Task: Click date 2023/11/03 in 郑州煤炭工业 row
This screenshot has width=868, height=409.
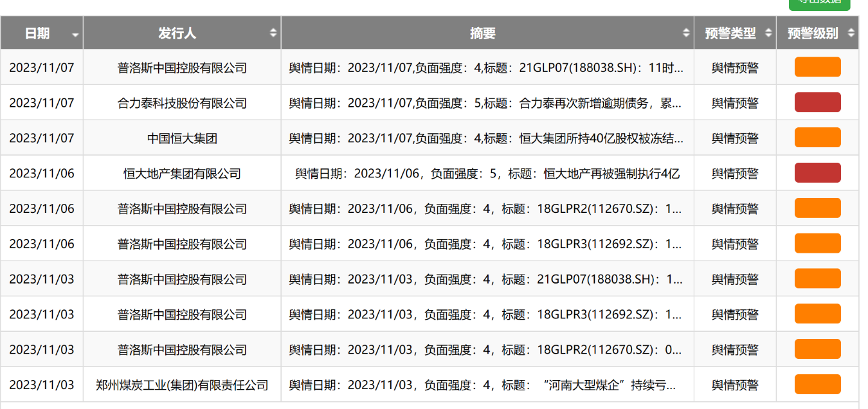Action: [42, 385]
